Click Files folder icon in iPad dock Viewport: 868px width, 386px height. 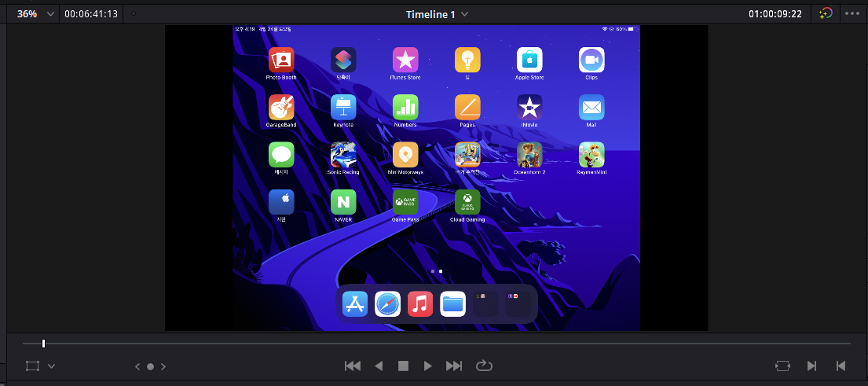click(452, 304)
